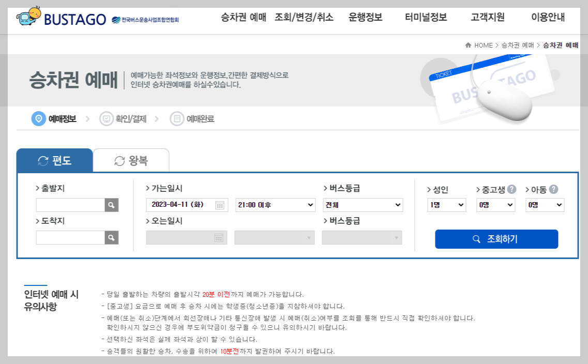This screenshot has width=588, height=364.
Task: Select the 왕복 round-trip tab
Action: tap(131, 160)
